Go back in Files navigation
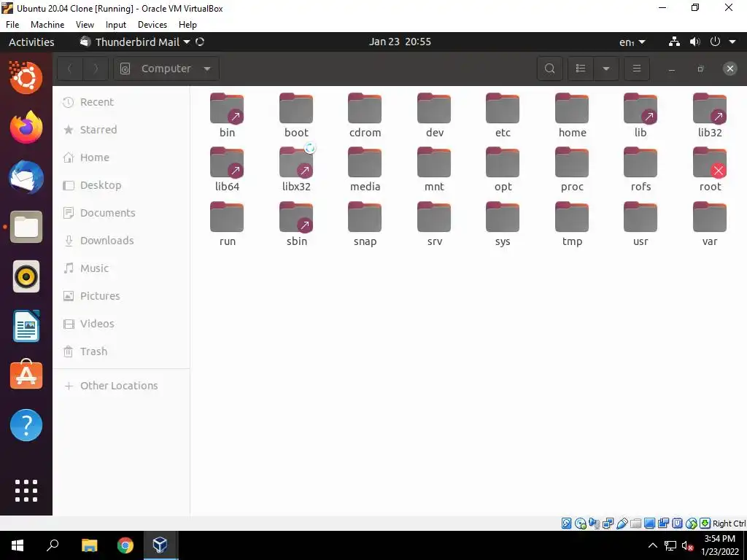This screenshot has height=560, width=747. [x=69, y=69]
